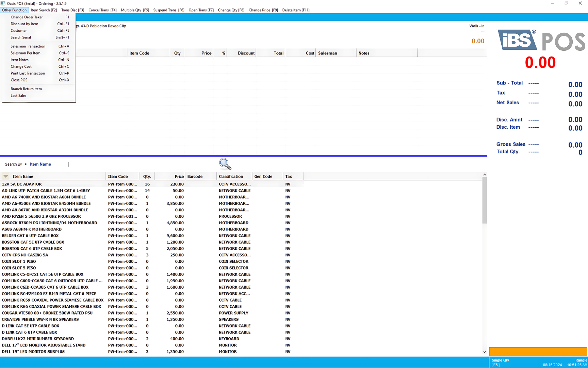The image size is (588, 368).
Task: Choose Discount by Item from menu
Action: 24,24
